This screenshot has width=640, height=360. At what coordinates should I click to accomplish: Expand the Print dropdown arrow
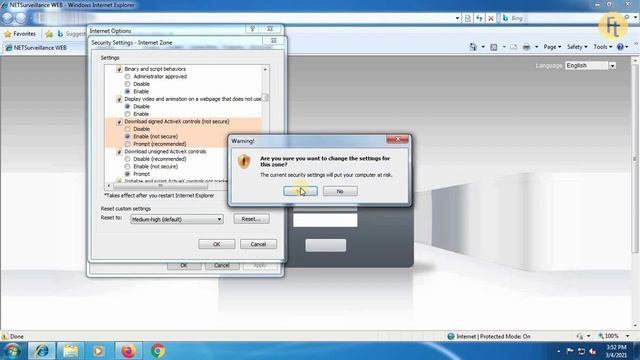[x=536, y=47]
